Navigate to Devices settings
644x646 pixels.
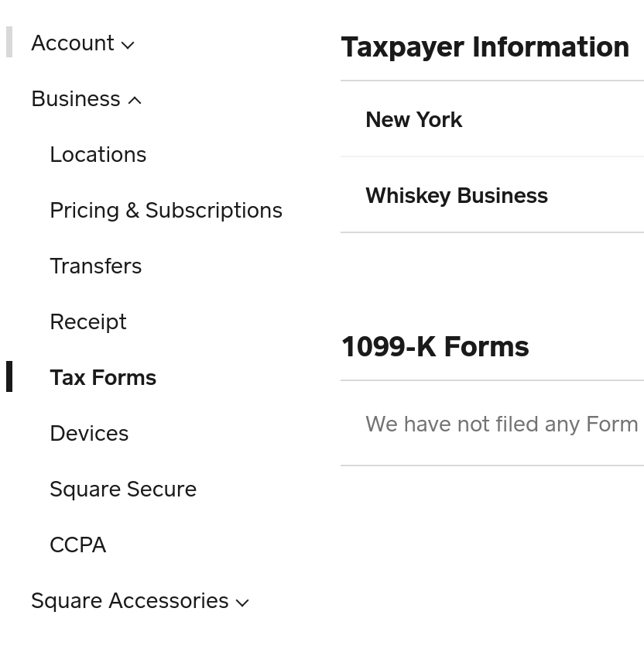(x=89, y=434)
